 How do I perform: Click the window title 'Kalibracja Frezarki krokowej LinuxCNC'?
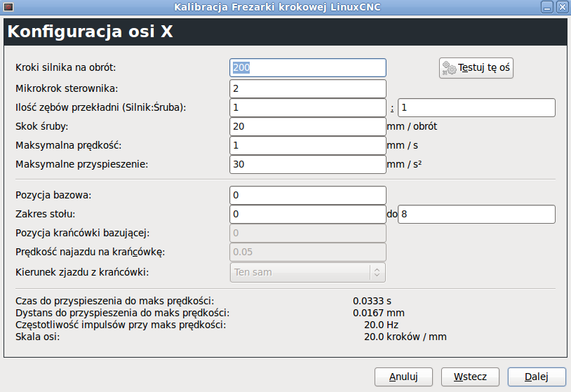click(278, 7)
